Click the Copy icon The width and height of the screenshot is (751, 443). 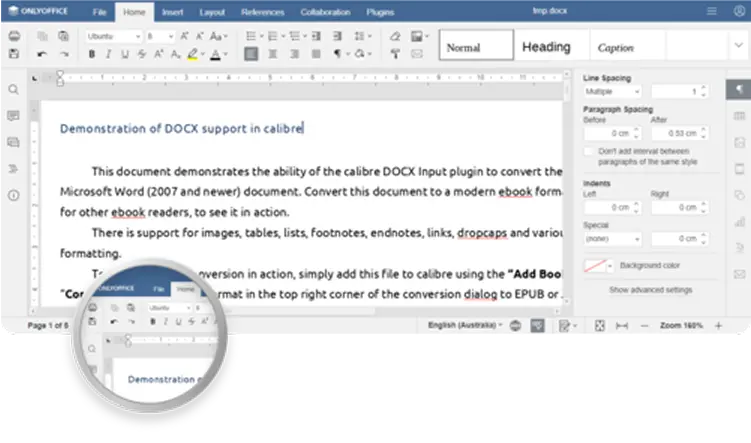[x=42, y=36]
